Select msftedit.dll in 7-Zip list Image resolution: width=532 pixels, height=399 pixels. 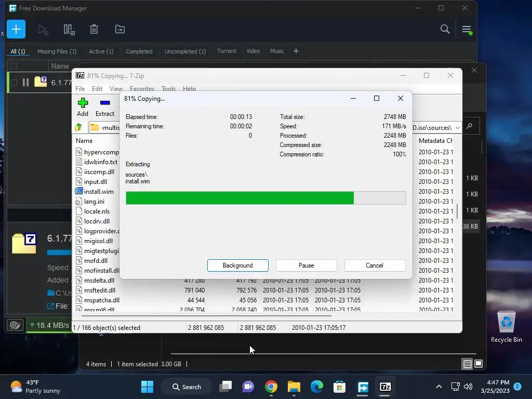(x=96, y=290)
